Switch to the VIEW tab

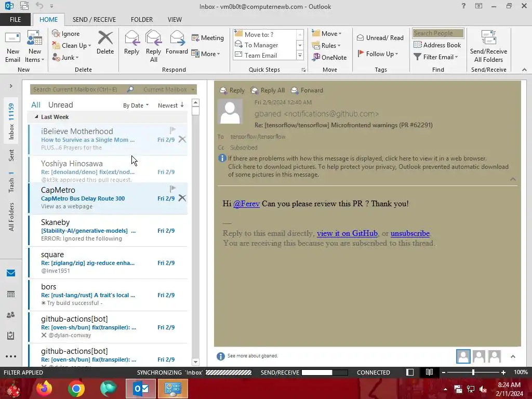click(175, 20)
